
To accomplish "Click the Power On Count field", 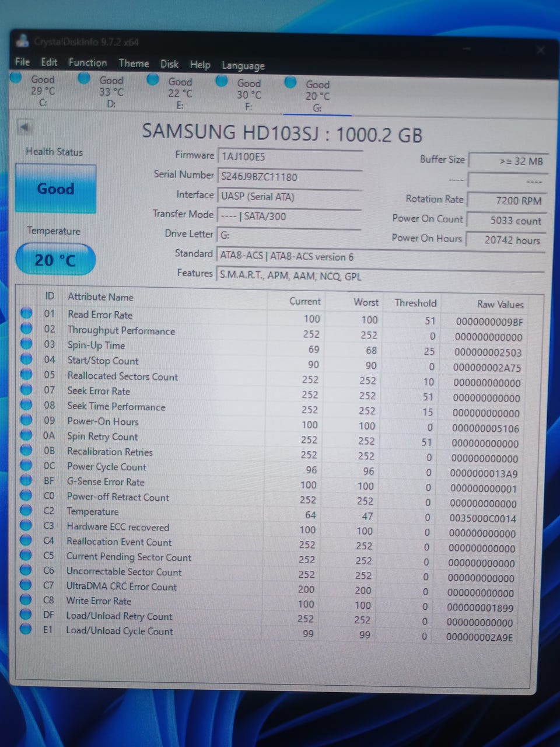I will click(506, 221).
